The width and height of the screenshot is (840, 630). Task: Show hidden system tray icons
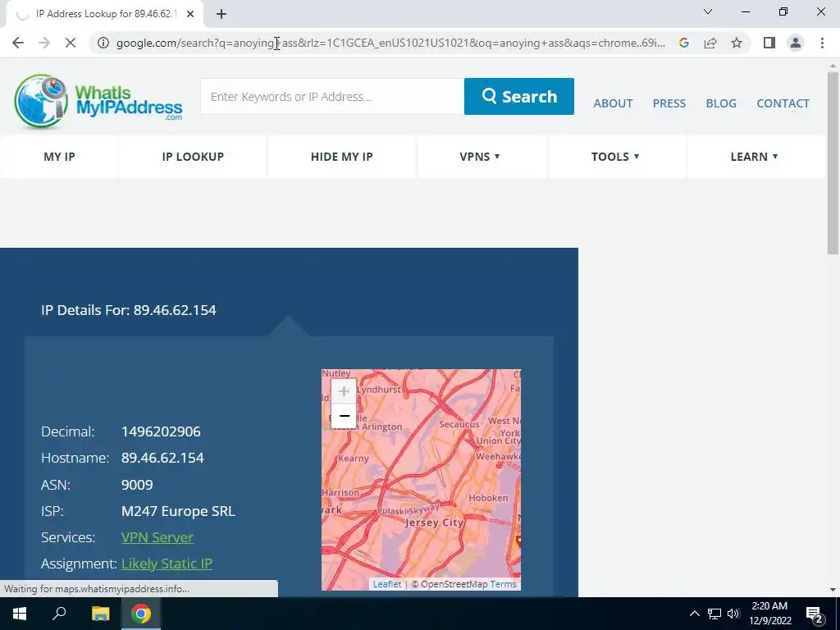[x=694, y=614]
